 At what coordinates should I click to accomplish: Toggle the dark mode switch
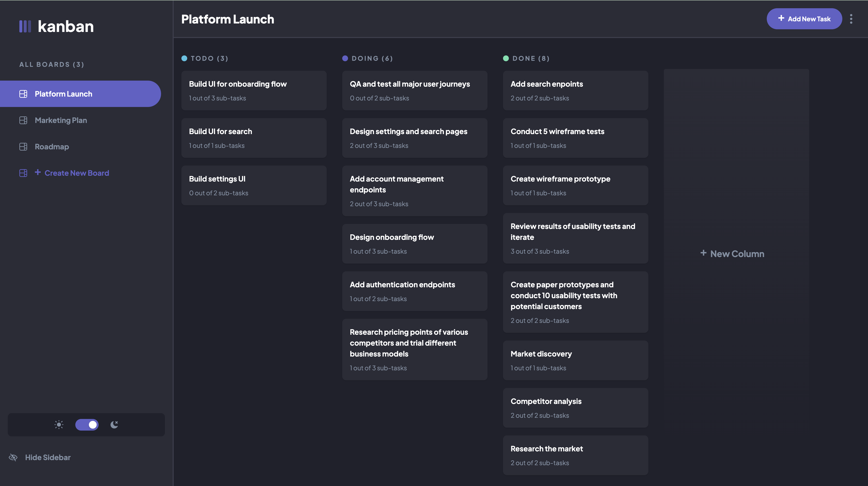(x=87, y=424)
